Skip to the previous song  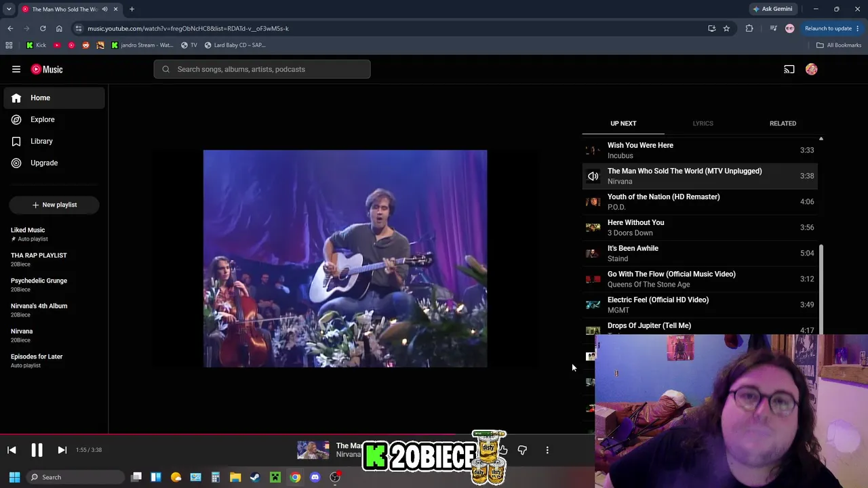click(12, 450)
